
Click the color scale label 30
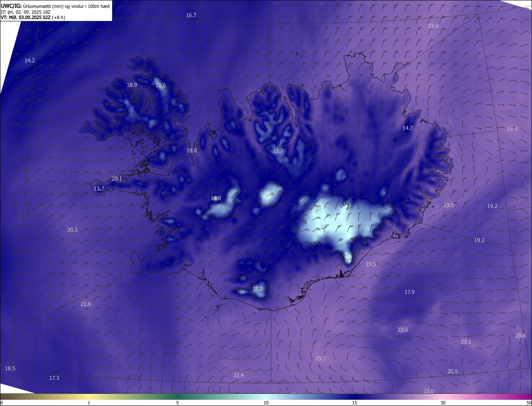[443, 403]
